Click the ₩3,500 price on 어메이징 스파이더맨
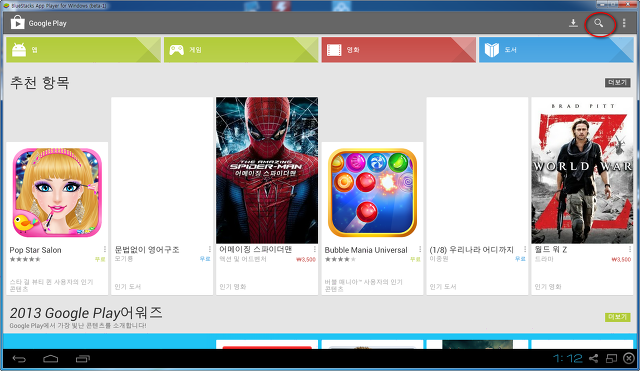 (x=306, y=259)
